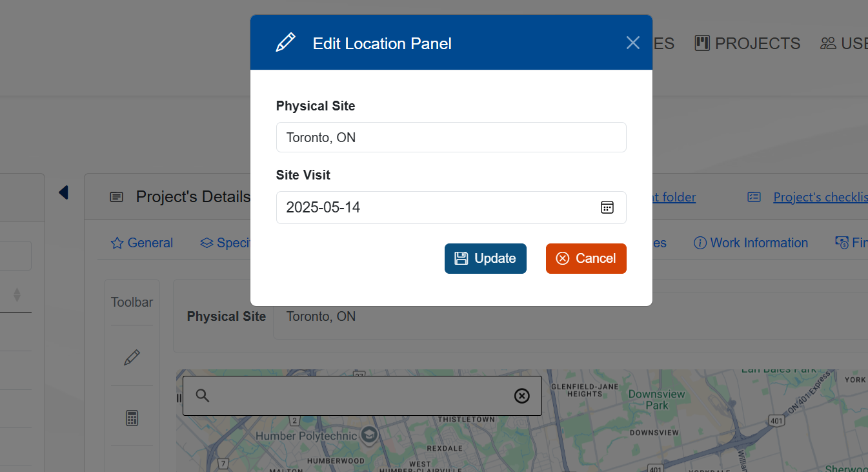This screenshot has height=472, width=868.
Task: Click the Project's Details list icon
Action: pos(116,197)
